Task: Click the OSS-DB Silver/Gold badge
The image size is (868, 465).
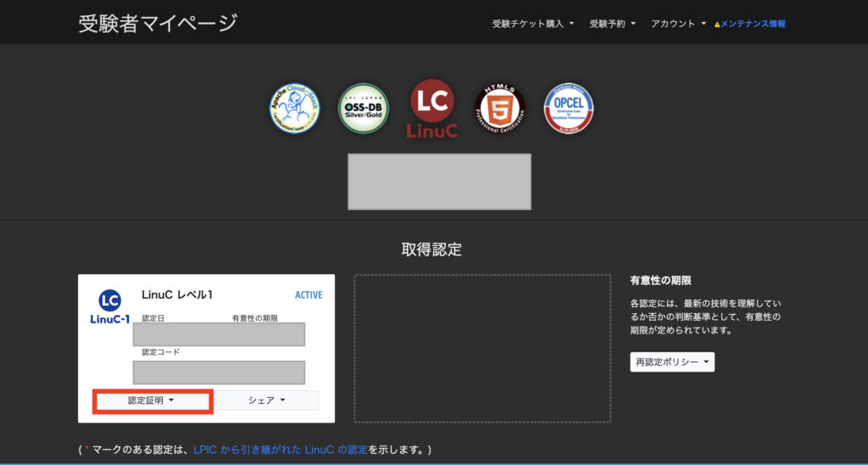Action: click(364, 108)
